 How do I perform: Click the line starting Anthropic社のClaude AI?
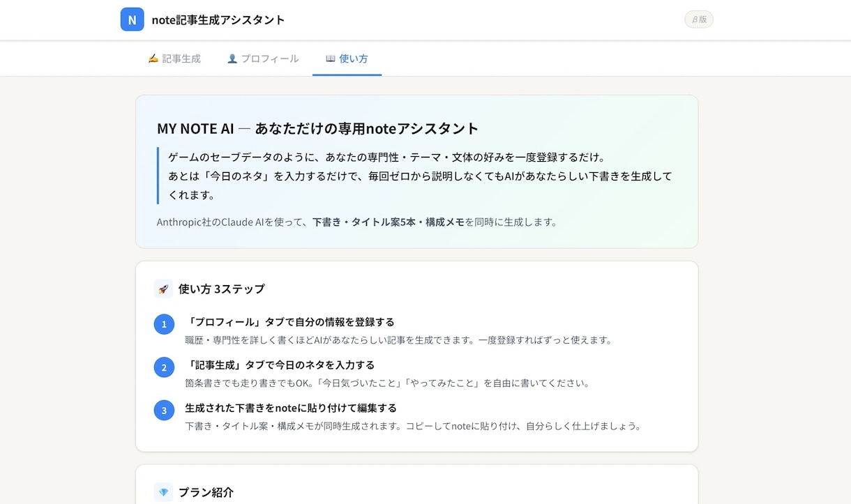(x=357, y=222)
